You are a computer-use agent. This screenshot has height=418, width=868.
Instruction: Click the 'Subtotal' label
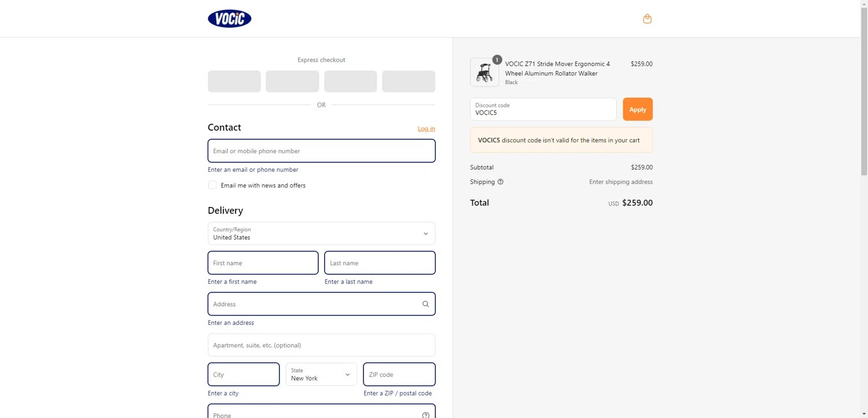pyautogui.click(x=482, y=167)
